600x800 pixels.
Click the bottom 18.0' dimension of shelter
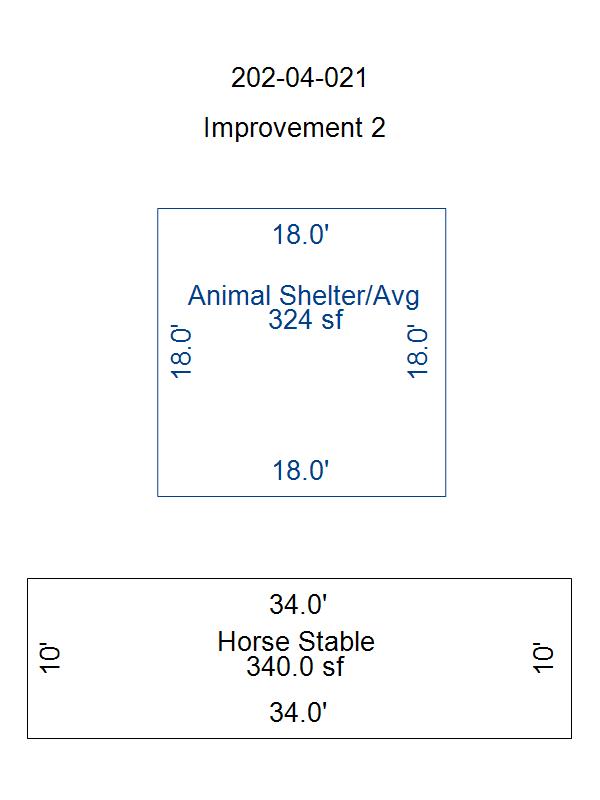[301, 470]
